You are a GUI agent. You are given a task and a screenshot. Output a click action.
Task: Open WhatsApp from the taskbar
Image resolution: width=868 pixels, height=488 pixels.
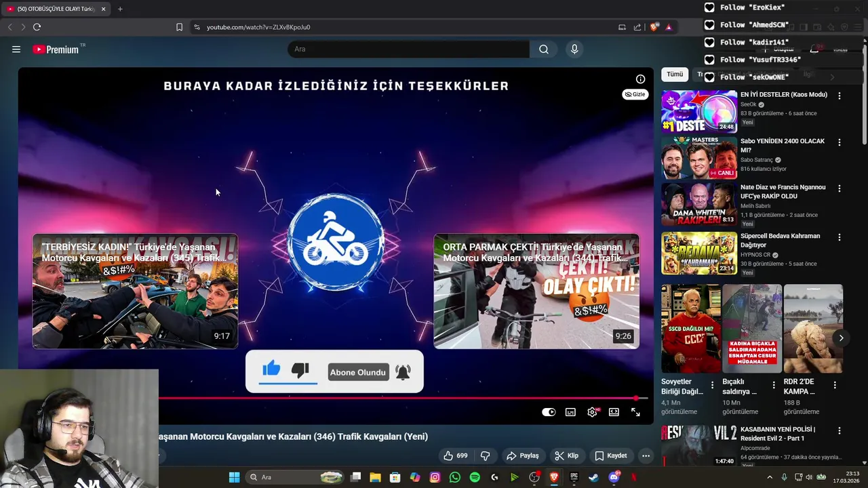click(x=455, y=477)
